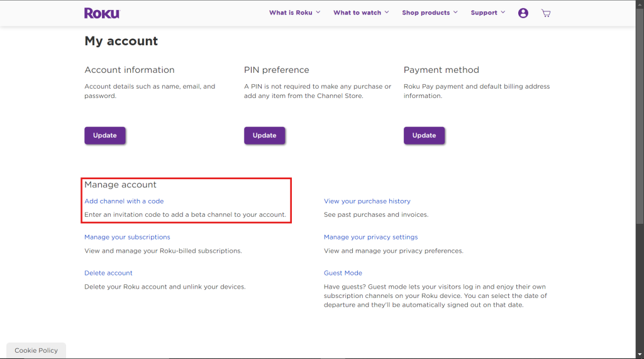Click the Guest mode description paragraph

(x=435, y=295)
